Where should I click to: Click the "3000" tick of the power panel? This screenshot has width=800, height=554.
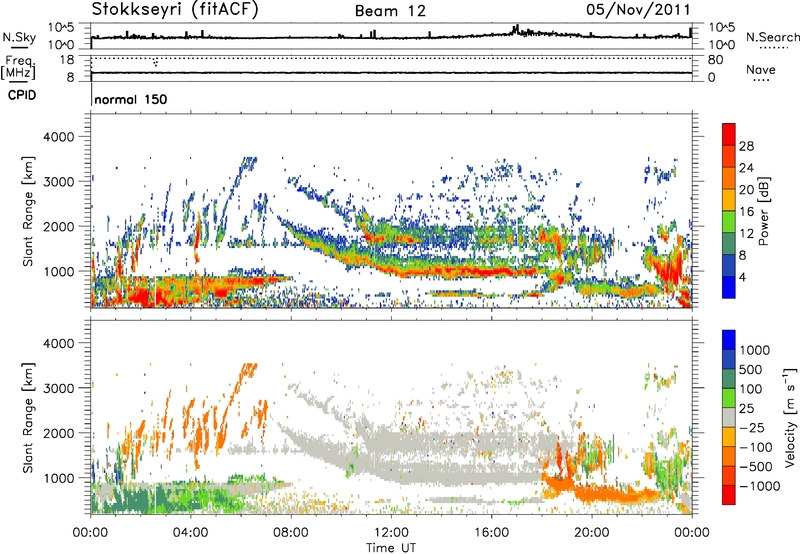(58, 182)
